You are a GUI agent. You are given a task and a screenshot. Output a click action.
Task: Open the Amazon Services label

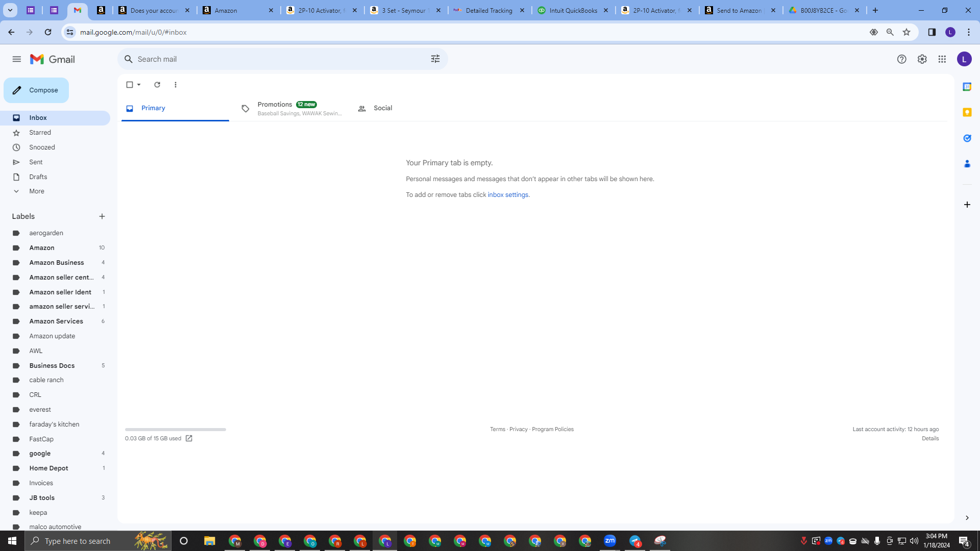pos(55,321)
